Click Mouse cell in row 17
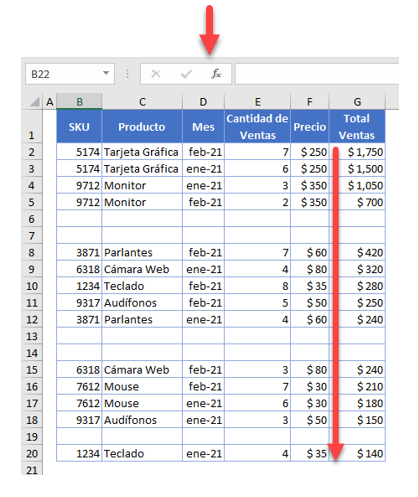The width and height of the screenshot is (418, 497). 142,403
